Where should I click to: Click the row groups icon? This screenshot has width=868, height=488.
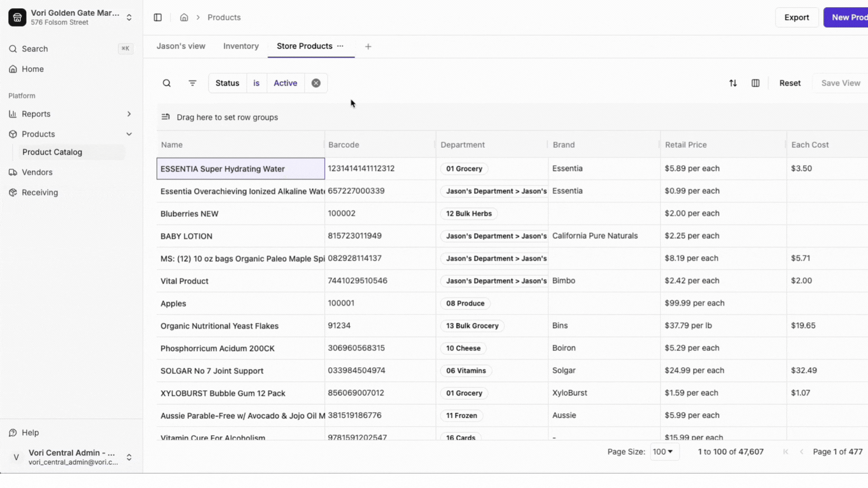pyautogui.click(x=165, y=117)
